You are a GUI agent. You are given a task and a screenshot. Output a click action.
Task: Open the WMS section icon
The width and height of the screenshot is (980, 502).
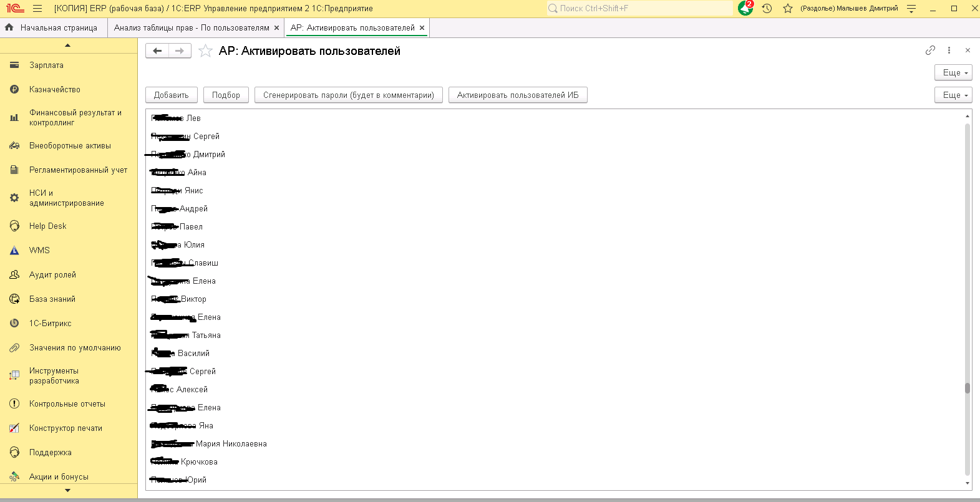coord(14,250)
